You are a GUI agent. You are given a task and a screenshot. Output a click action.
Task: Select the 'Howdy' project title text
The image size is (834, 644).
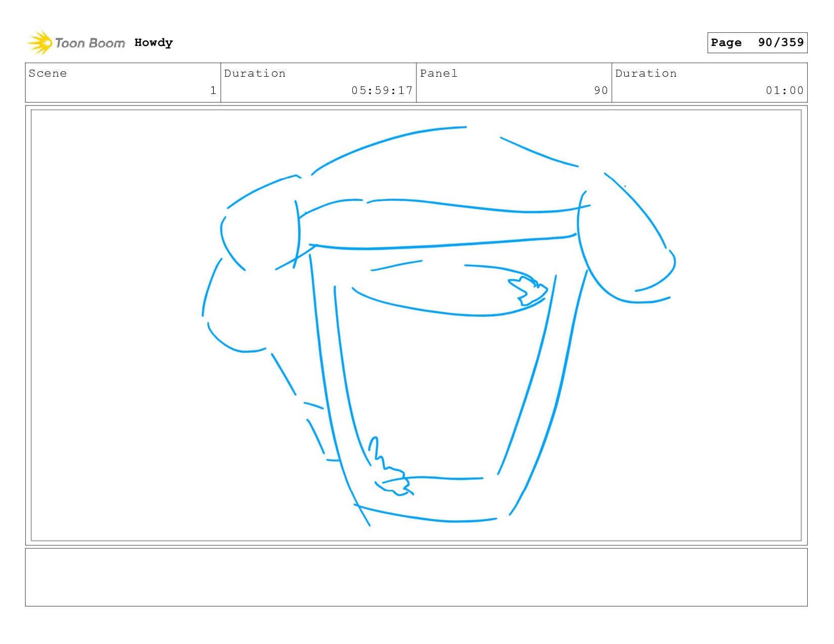coord(154,43)
